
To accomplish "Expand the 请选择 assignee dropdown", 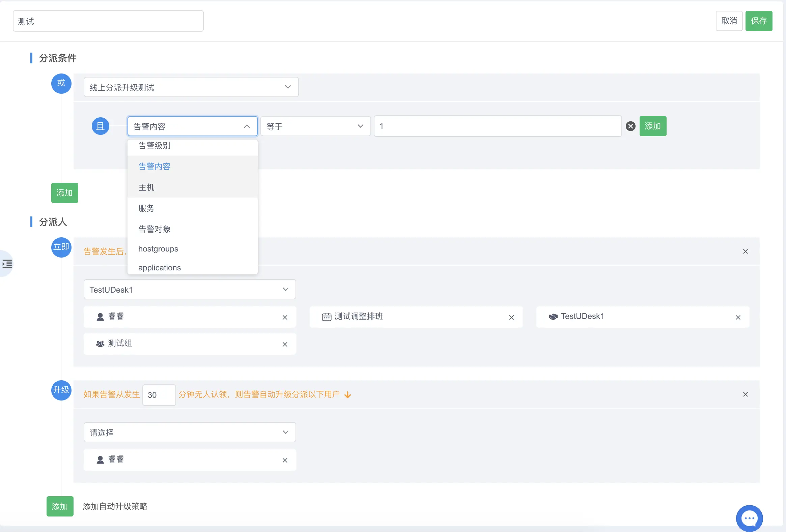I will click(x=189, y=432).
